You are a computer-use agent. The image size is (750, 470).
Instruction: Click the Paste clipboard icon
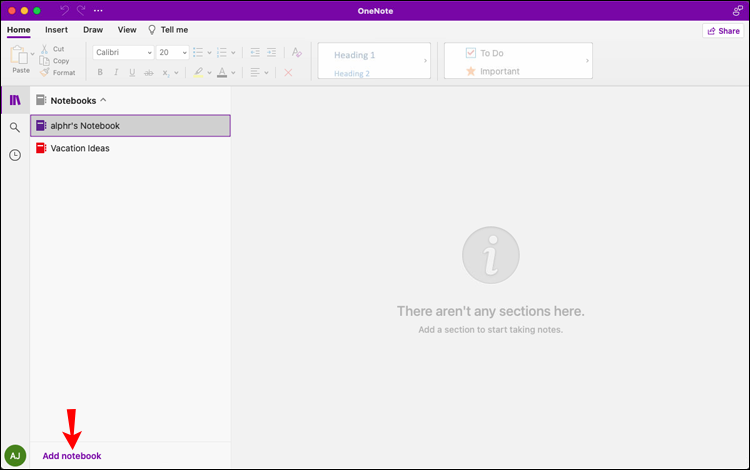[19, 55]
